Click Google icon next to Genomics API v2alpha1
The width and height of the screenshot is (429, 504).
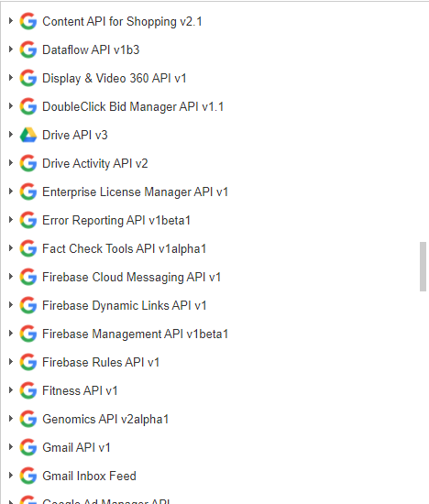pyautogui.click(x=28, y=419)
